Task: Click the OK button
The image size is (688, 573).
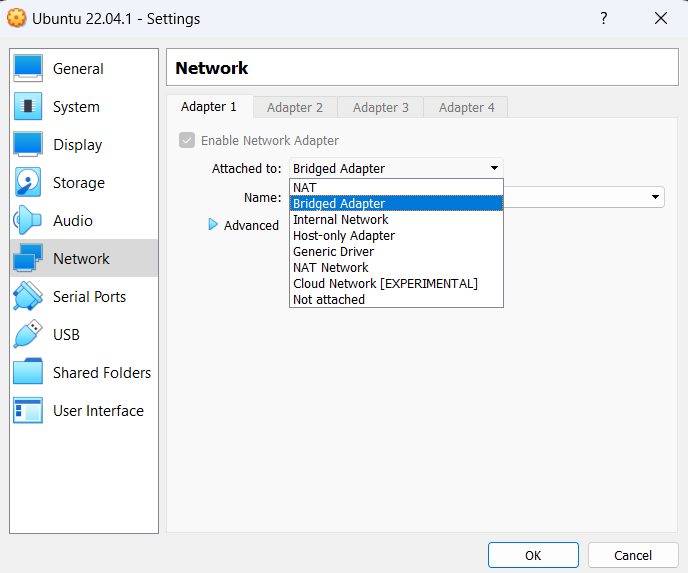Action: tap(533, 555)
